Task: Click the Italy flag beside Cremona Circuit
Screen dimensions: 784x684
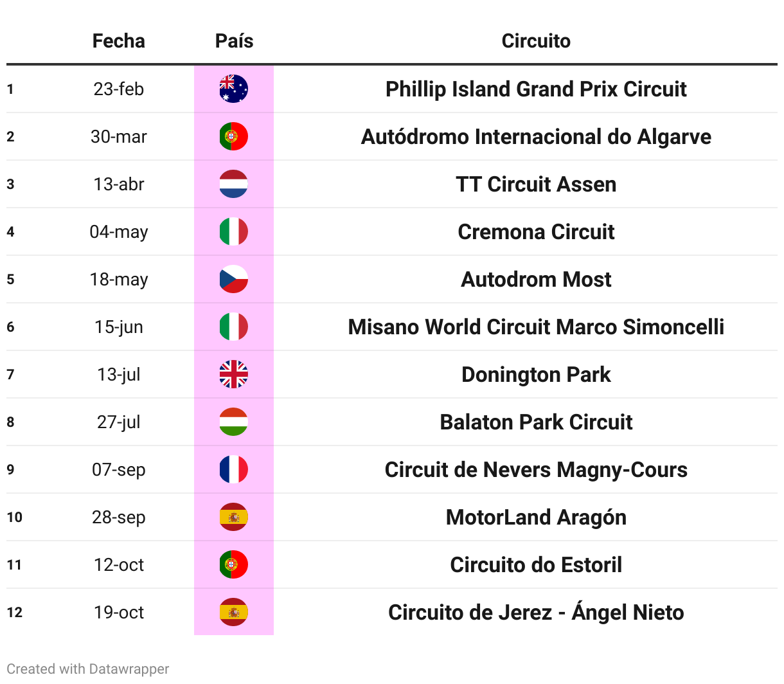Action: point(233,231)
